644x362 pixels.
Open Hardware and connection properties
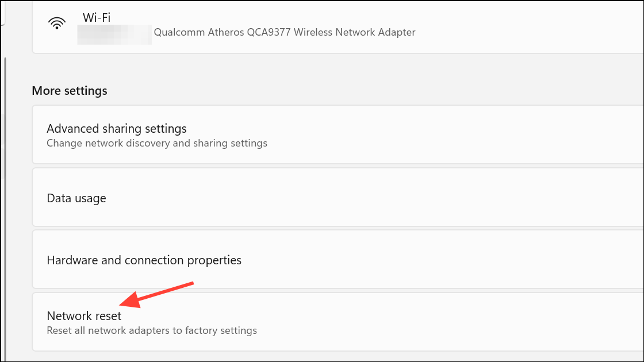point(338,259)
